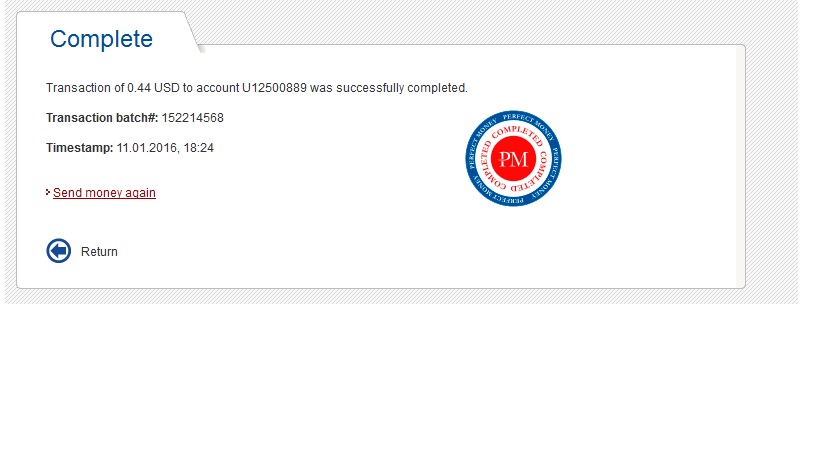Click the word Transaction starting the confirmation sentence

tap(78, 88)
